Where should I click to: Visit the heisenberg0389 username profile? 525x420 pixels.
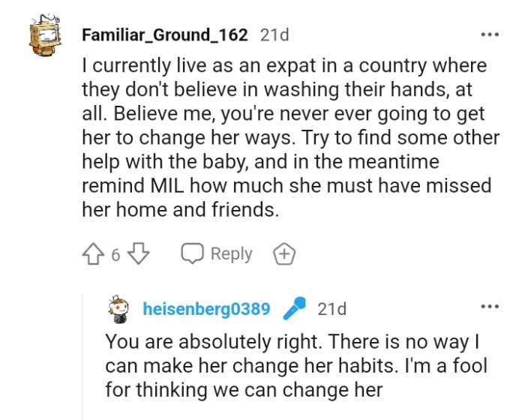pyautogui.click(x=205, y=309)
